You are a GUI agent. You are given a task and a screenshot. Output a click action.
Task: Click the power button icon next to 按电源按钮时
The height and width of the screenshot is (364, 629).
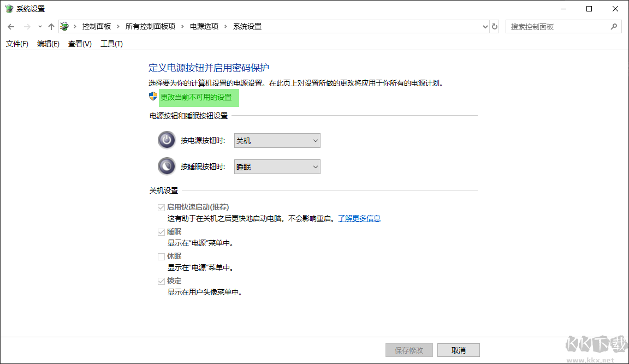[x=166, y=140]
